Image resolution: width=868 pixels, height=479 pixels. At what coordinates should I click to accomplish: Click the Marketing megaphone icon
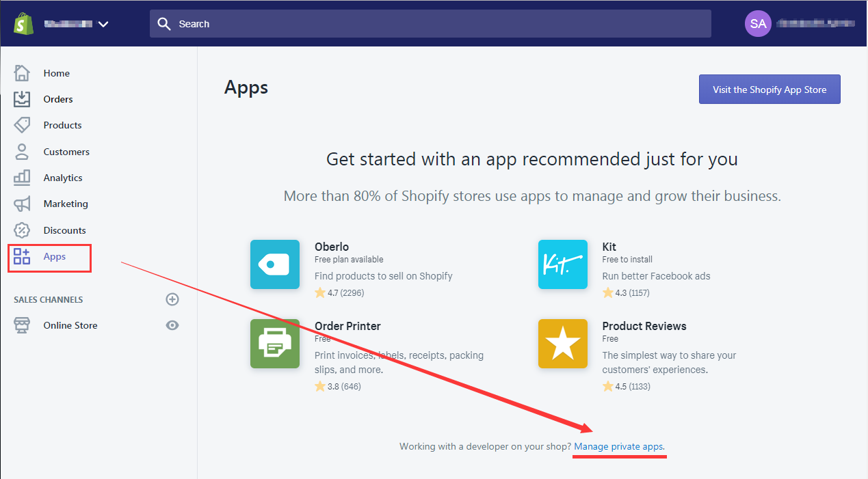pos(22,204)
